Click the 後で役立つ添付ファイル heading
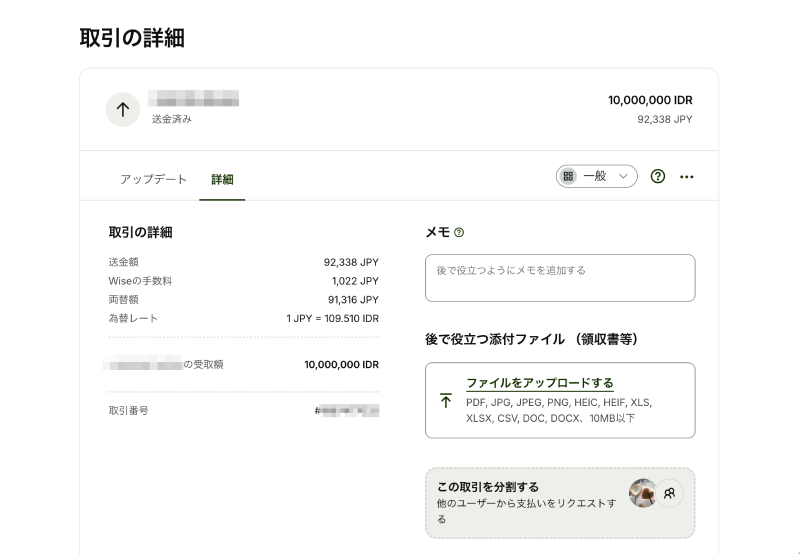 532,339
